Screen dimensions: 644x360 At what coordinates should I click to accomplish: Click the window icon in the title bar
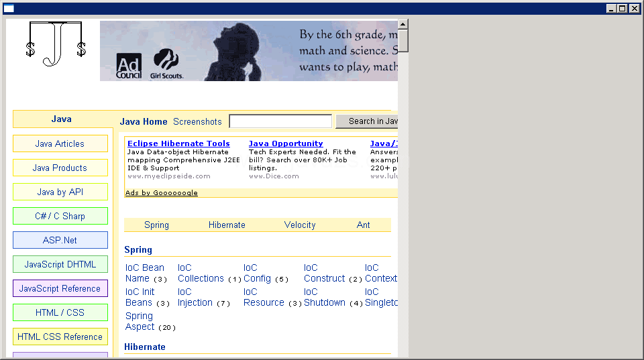point(9,8)
